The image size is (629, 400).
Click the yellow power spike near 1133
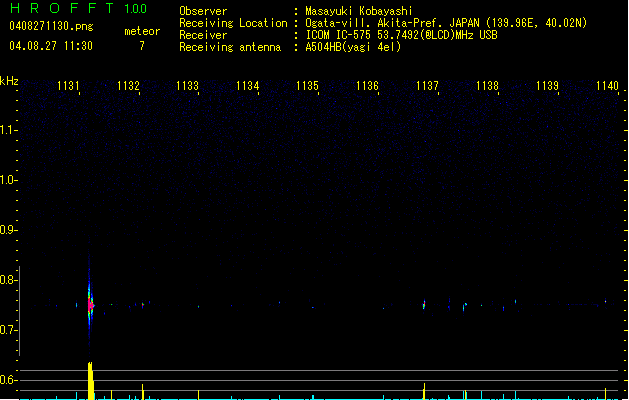(198, 394)
